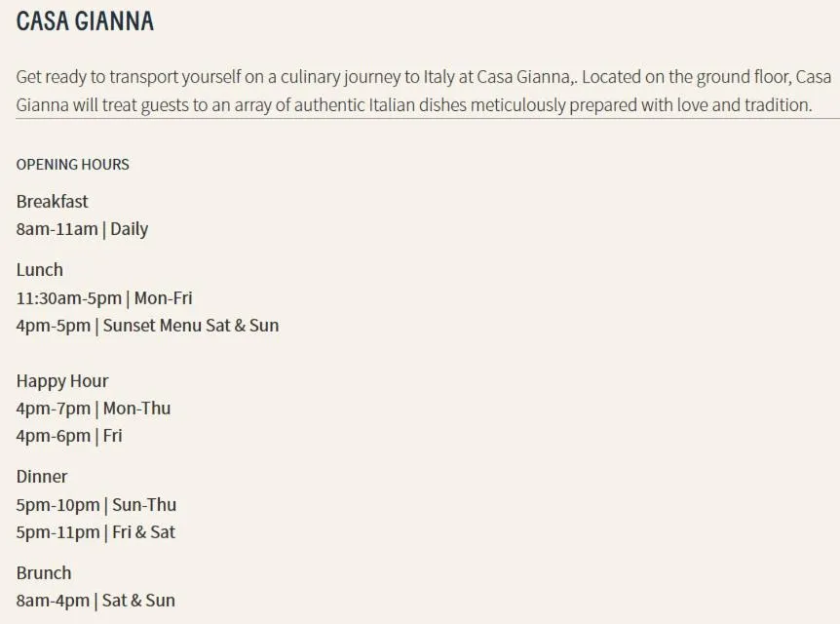Click the CASA GIANNA heading
This screenshot has height=624, width=840.
pos(85,21)
